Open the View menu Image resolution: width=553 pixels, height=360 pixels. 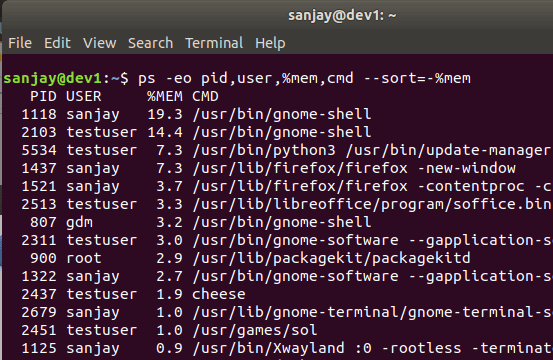tap(99, 43)
